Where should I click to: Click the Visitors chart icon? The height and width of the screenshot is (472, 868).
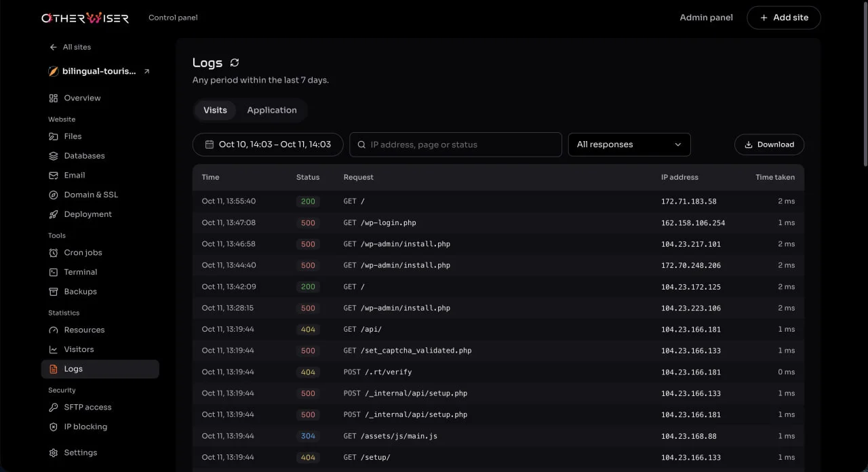click(54, 349)
